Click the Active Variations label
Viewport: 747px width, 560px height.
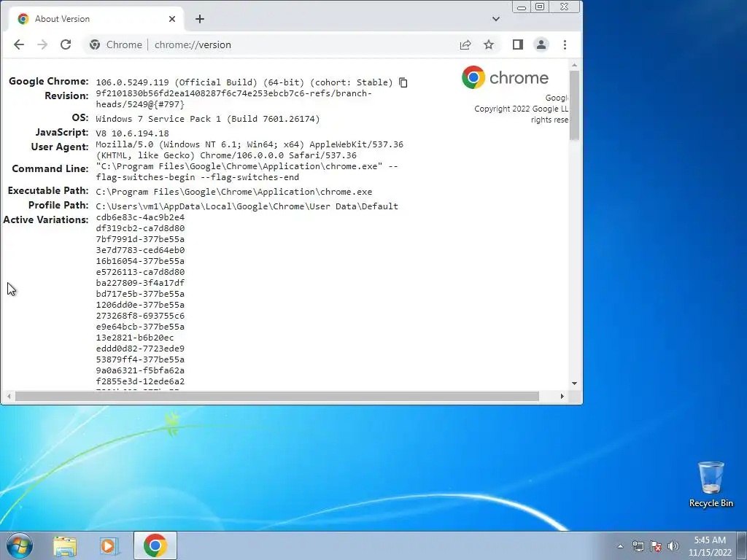coord(46,220)
